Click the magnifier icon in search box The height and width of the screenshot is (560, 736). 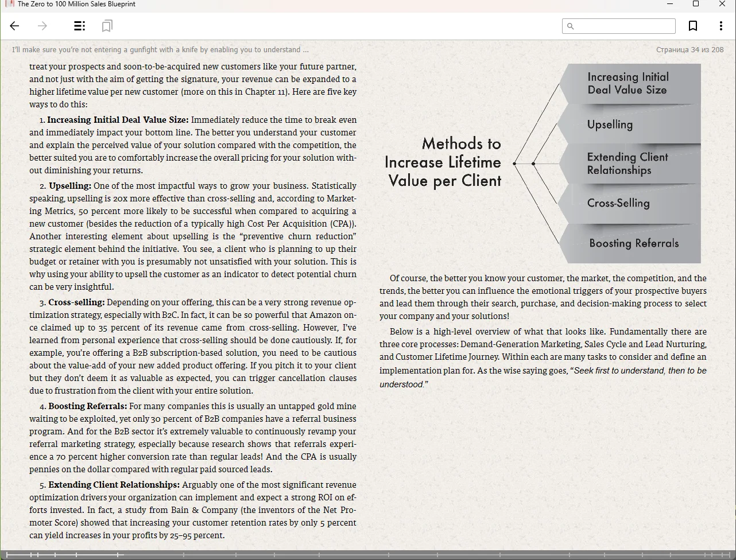click(x=570, y=26)
